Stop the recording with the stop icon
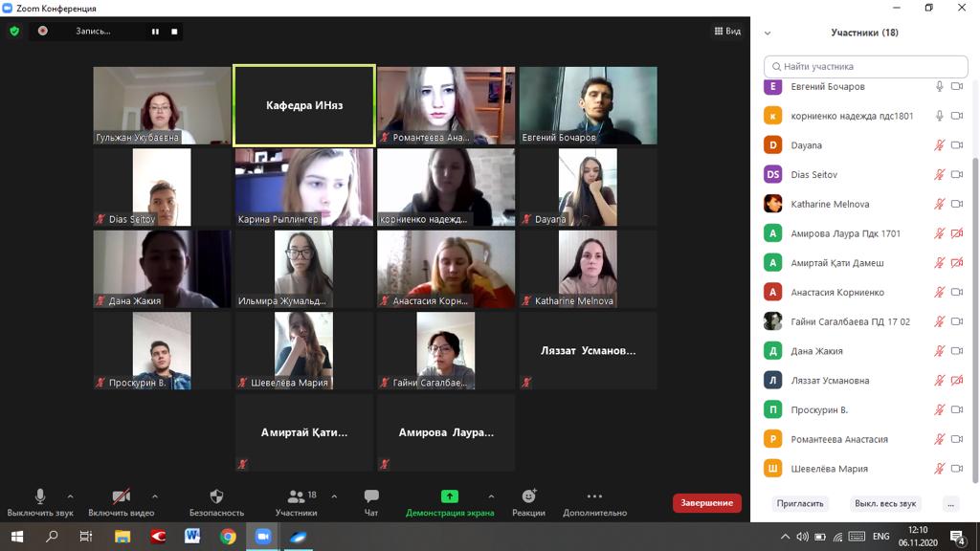The width and height of the screenshot is (980, 551). [174, 32]
